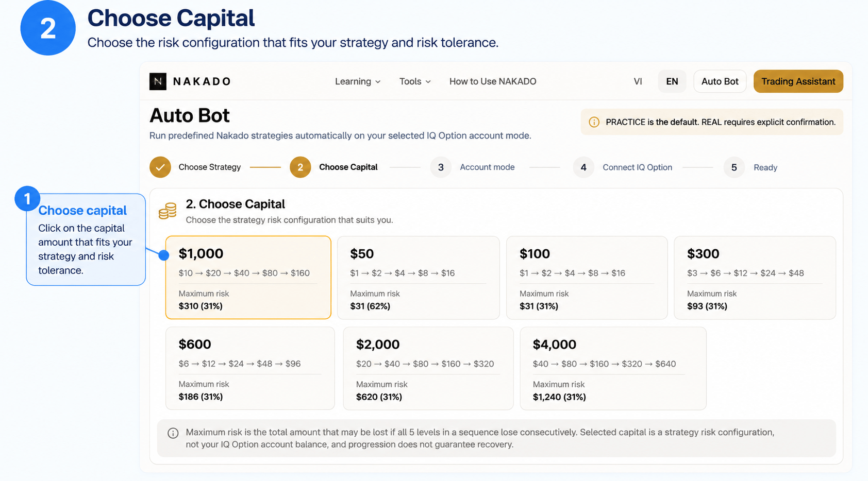Click "Choose the strategy risk configuration" subtitle
This screenshot has height=481, width=868.
pos(289,220)
